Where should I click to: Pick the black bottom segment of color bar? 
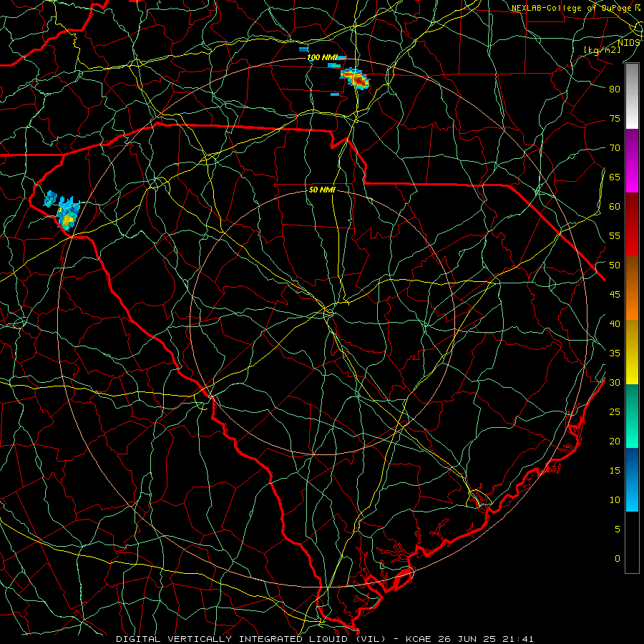point(632,542)
